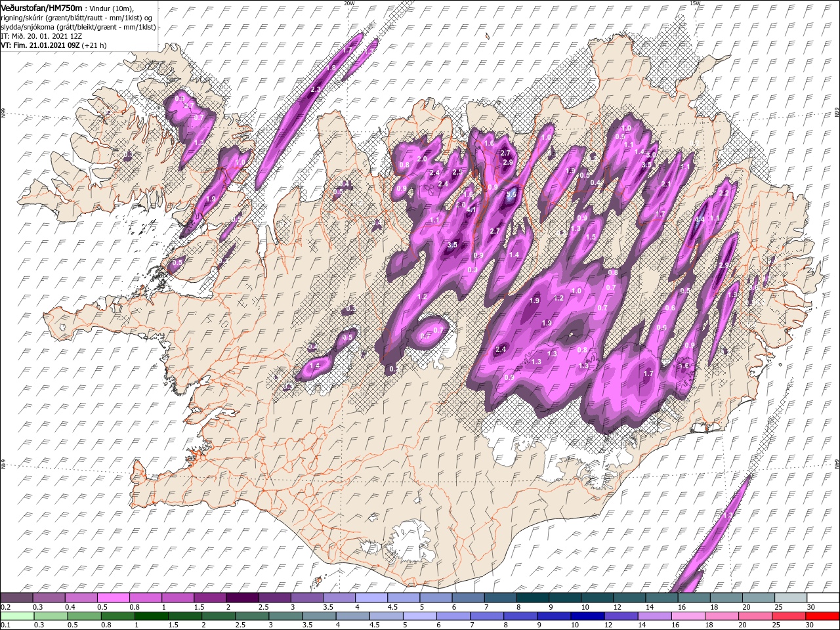840x630 pixels.
Task: Select the 2.1 precipitation value label
Action: pyautogui.click(x=666, y=184)
